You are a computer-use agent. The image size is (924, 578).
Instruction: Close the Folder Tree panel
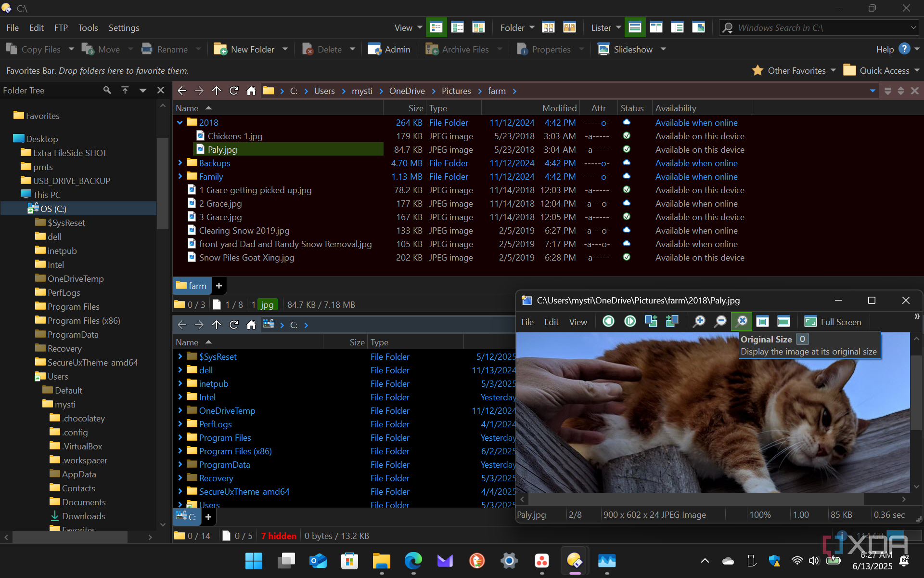click(161, 90)
